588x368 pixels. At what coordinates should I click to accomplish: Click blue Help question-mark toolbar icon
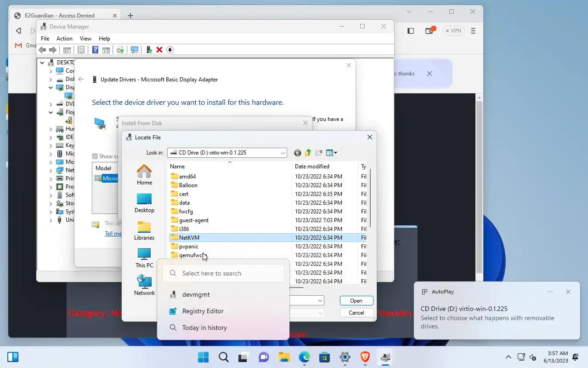(95, 50)
